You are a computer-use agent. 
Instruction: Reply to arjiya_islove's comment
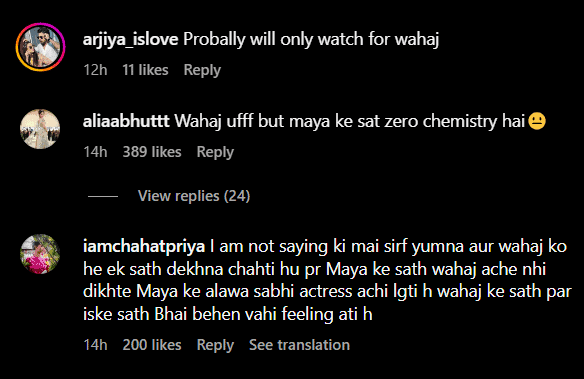tap(202, 70)
